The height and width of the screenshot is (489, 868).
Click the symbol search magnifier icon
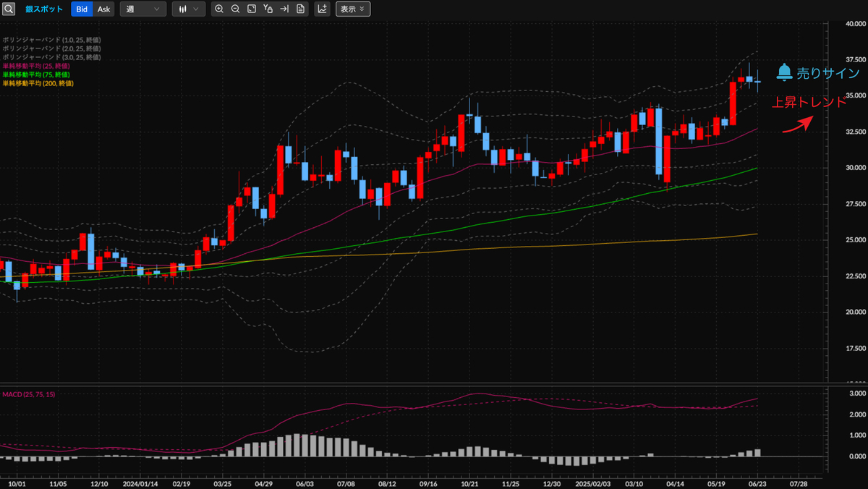coord(9,9)
